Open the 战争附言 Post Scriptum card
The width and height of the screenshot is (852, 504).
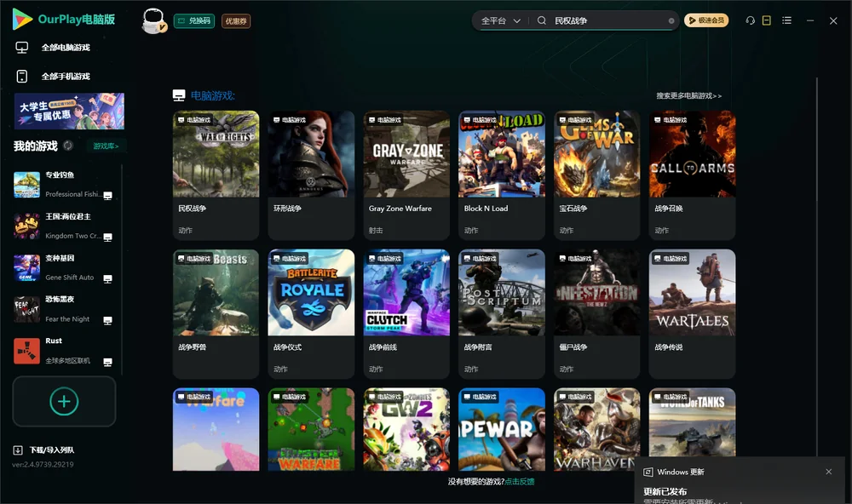click(502, 313)
